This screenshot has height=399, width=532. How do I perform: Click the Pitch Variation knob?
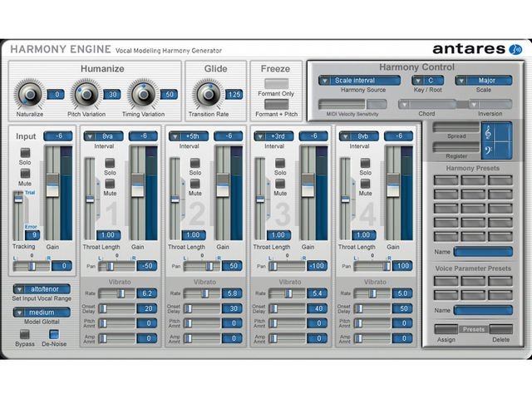coord(86,94)
